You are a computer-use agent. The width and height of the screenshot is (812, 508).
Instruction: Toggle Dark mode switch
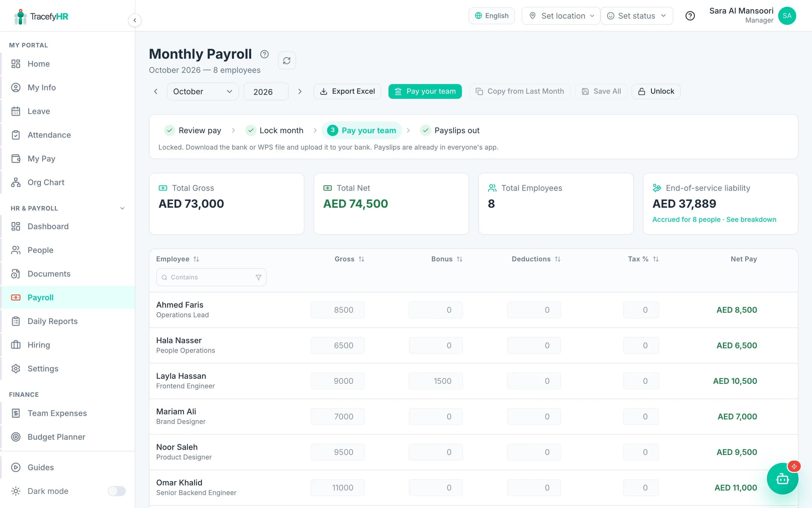click(116, 491)
